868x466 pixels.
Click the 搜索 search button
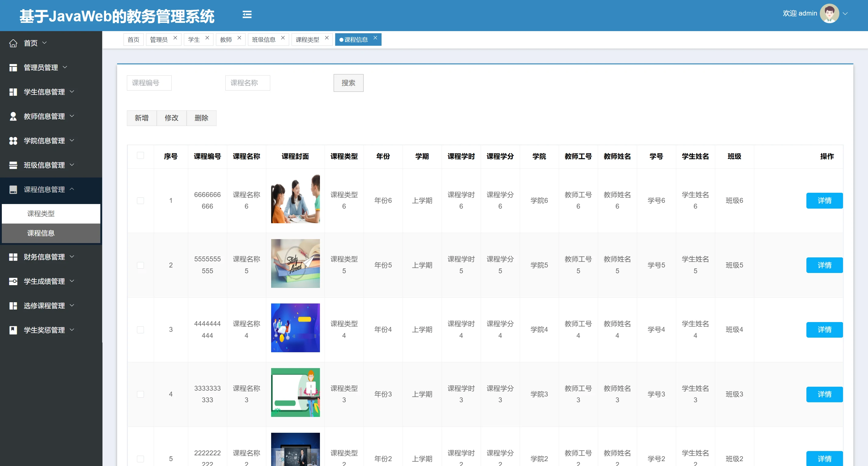348,83
